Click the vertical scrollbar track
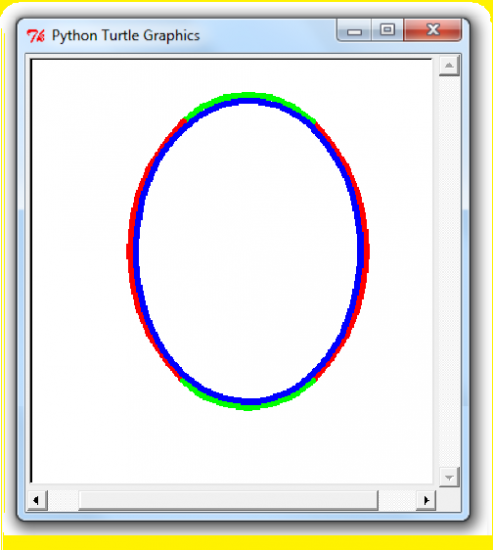Viewport: 493px width, 550px height. 449,271
